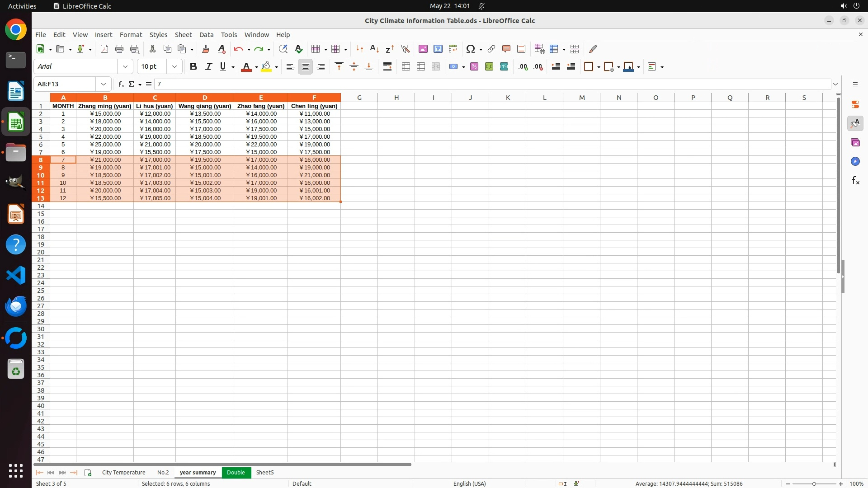
Task: Toggle Bold formatting
Action: click(x=193, y=66)
